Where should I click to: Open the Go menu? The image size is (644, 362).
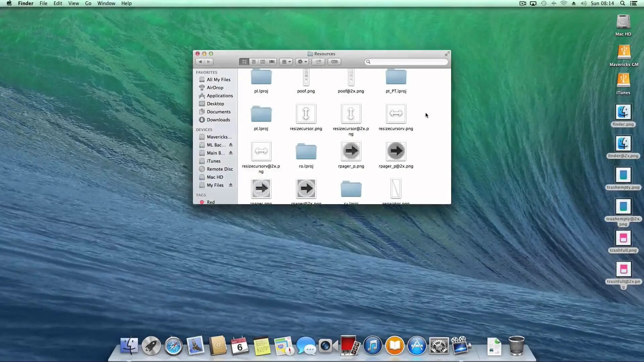(88, 3)
